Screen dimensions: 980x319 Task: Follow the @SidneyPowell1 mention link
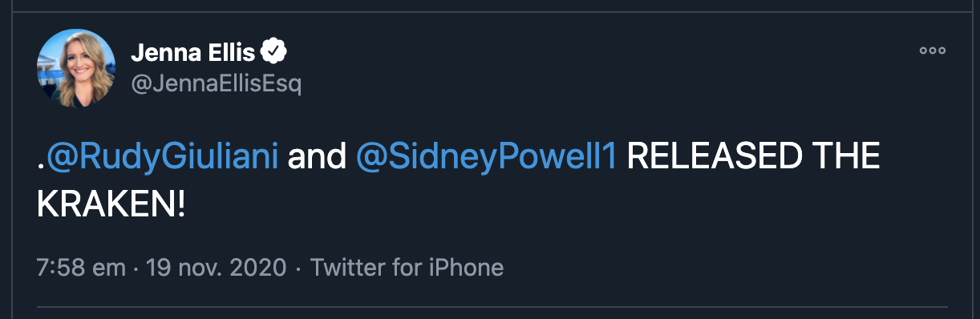[486, 157]
